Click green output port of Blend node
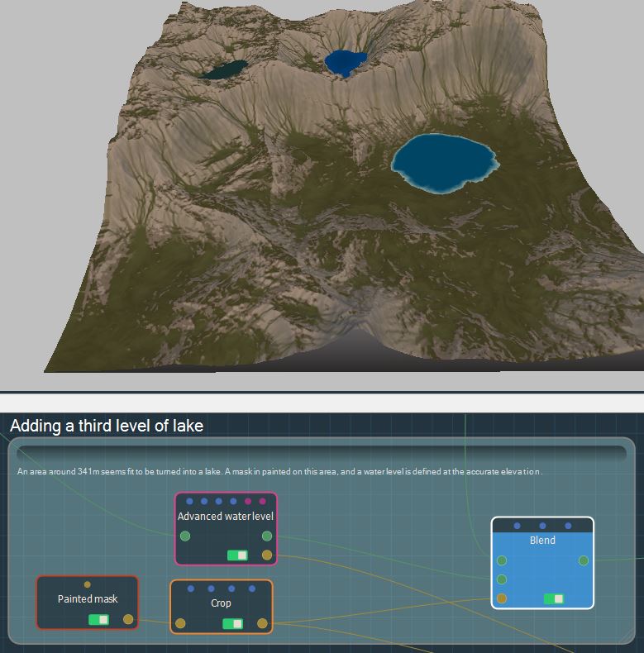644x653 pixels. 584,560
